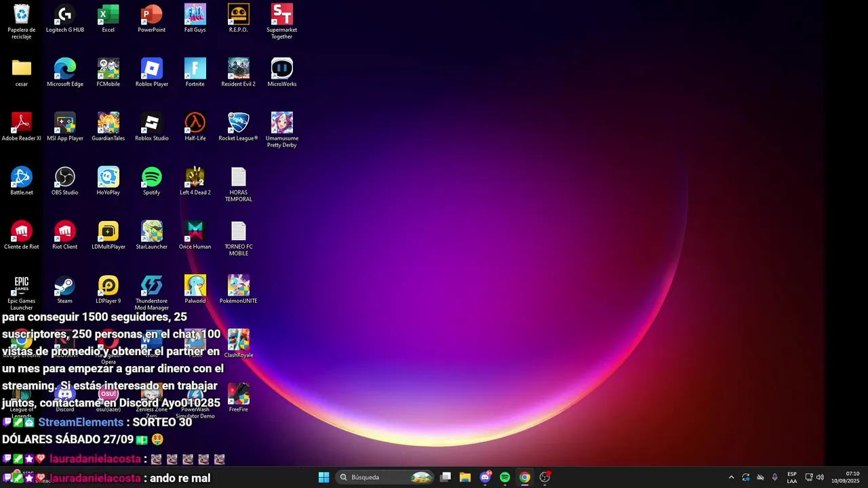Select the Roblox Studio icon

(x=152, y=127)
